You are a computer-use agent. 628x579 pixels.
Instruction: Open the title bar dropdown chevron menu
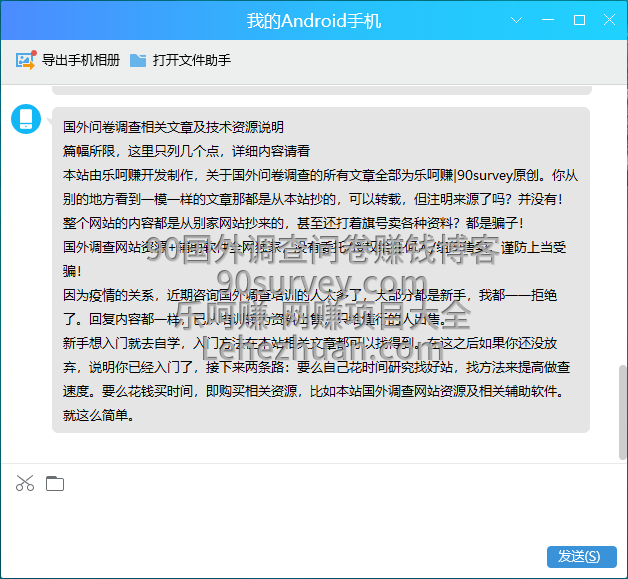517,20
